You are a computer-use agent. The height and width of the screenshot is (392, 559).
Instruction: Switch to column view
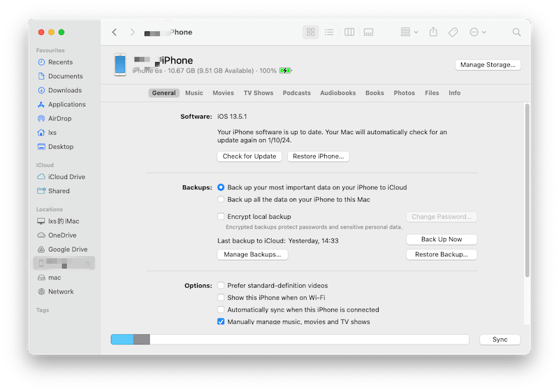click(x=349, y=32)
